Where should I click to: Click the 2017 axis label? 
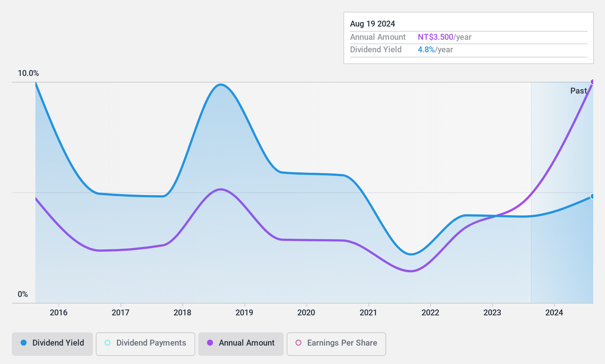[x=120, y=313]
